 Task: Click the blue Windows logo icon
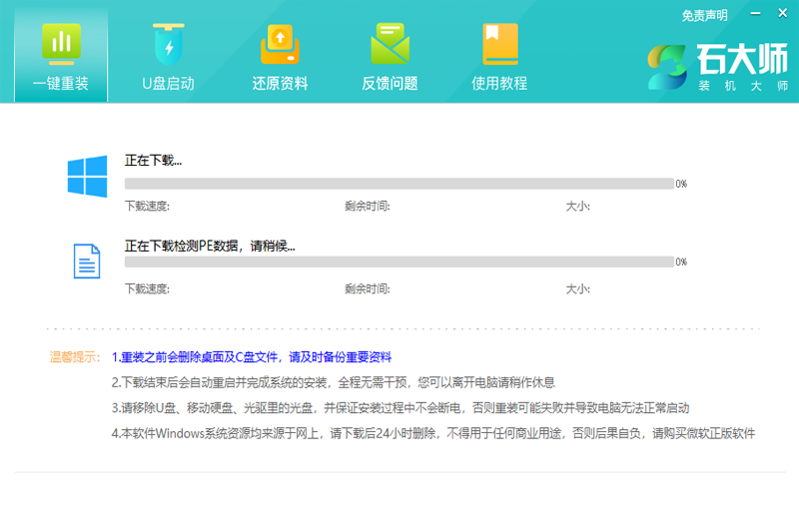click(87, 176)
